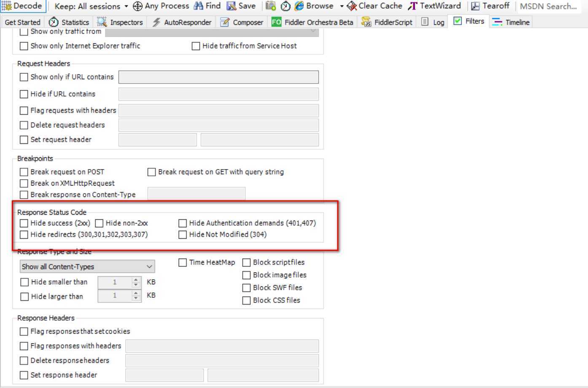This screenshot has height=388, width=588.
Task: Click the Save toolbar icon
Action: point(231,6)
